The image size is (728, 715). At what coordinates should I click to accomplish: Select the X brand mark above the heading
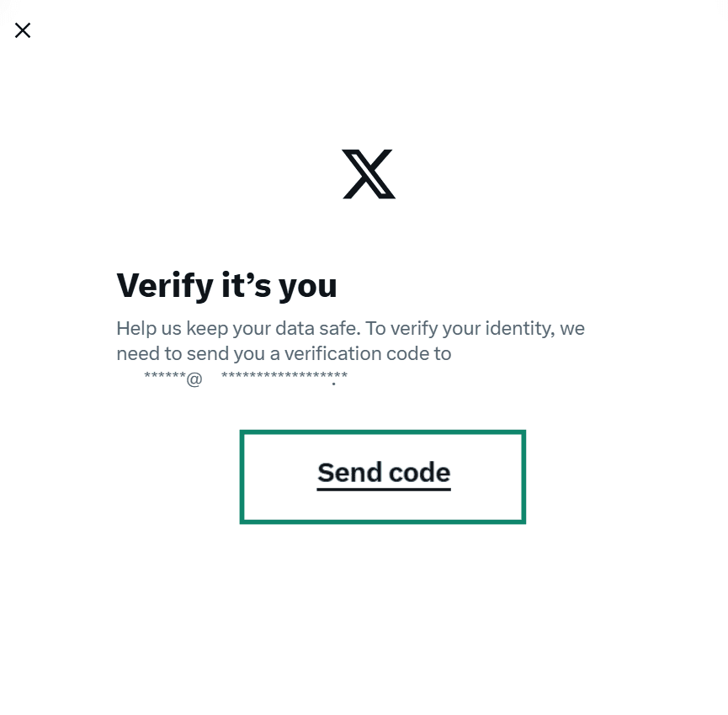[x=367, y=173]
